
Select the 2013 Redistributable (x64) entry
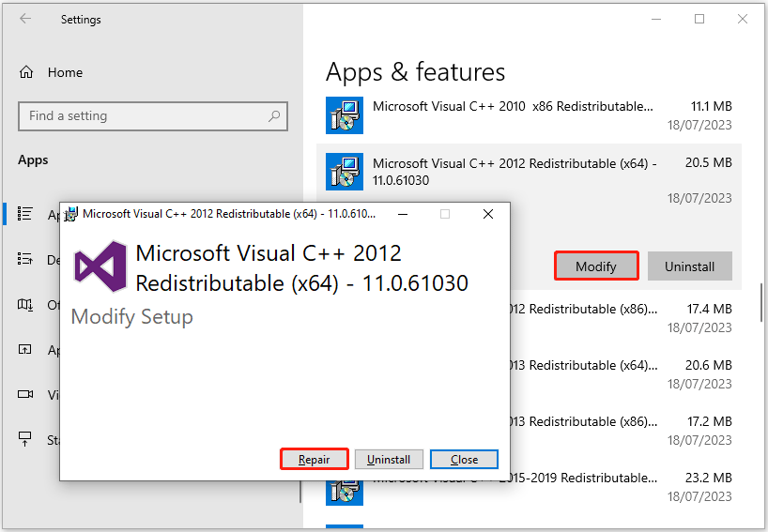pos(625,374)
